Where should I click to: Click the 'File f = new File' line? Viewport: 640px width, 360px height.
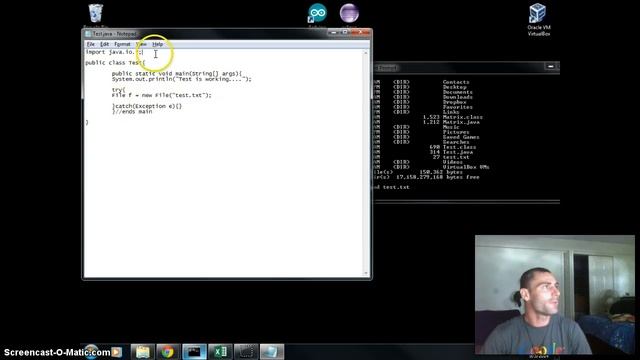162,95
